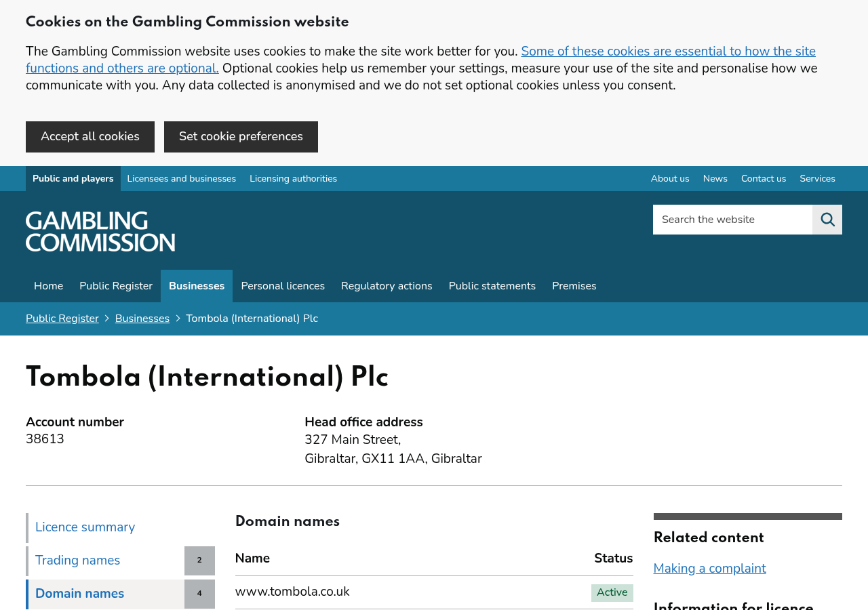Open Personal licences navigation item

tap(283, 286)
